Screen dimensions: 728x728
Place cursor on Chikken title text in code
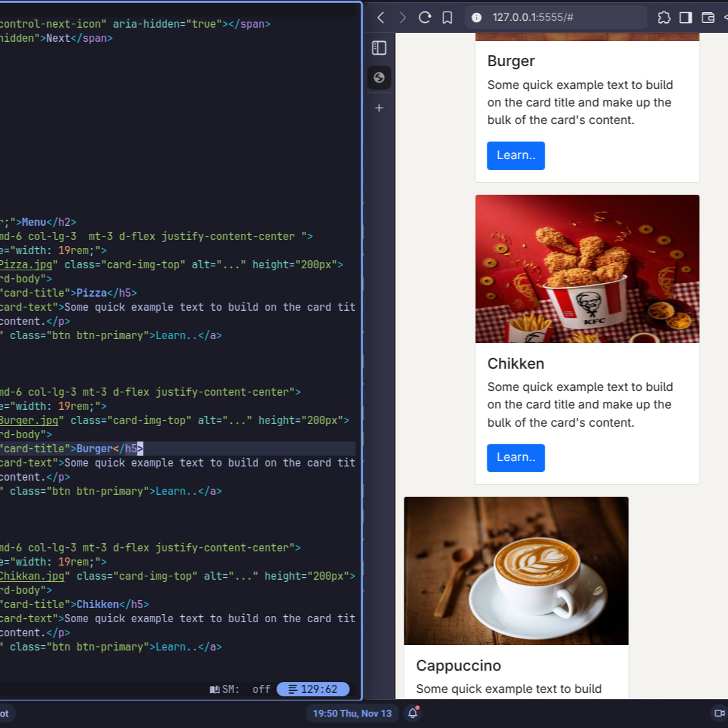98,605
